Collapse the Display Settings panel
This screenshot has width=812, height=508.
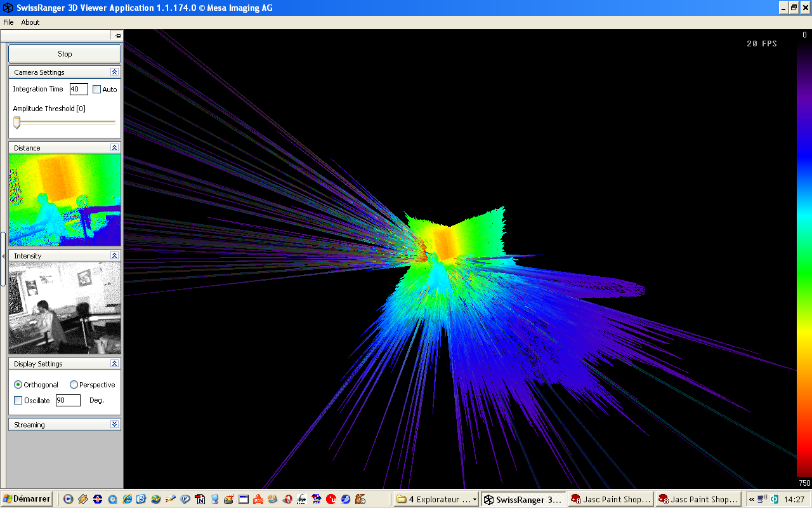pos(115,364)
